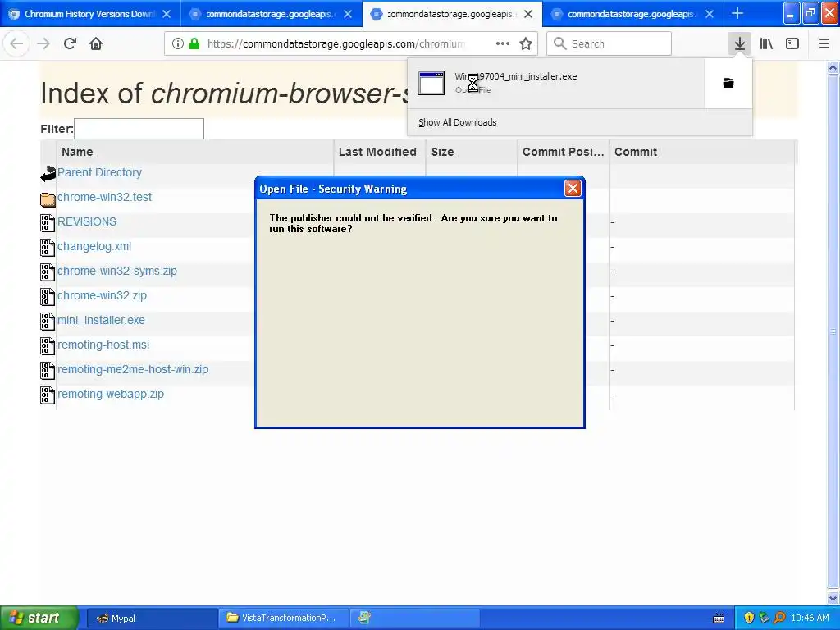The width and height of the screenshot is (840, 630).
Task: Close the Chromium History Versions tab
Action: click(167, 14)
